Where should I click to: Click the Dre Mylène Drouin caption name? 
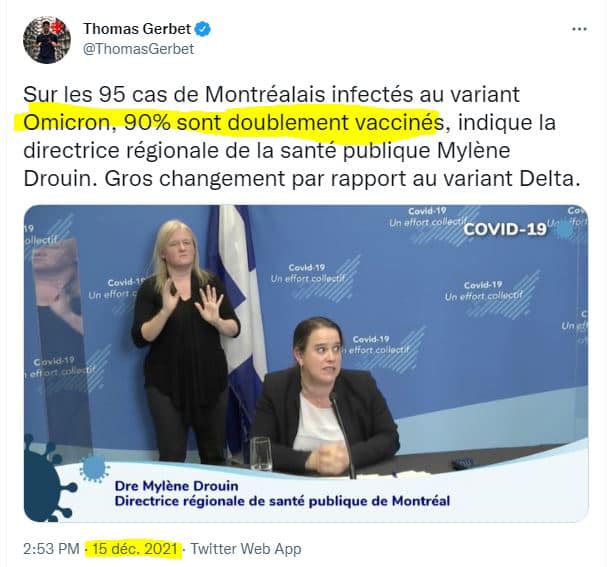177,486
